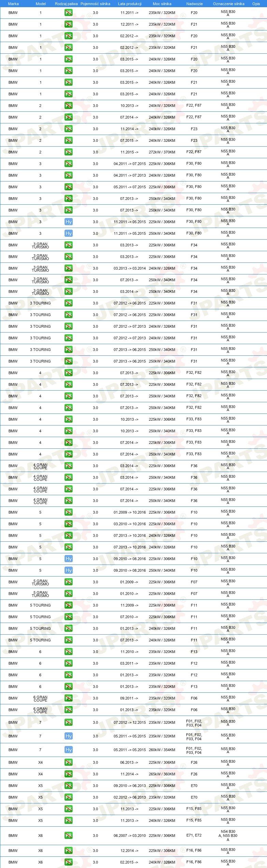Click petrol icon in X4 06.2013 row
Screen dimensions: 267x868
tap(68, 762)
